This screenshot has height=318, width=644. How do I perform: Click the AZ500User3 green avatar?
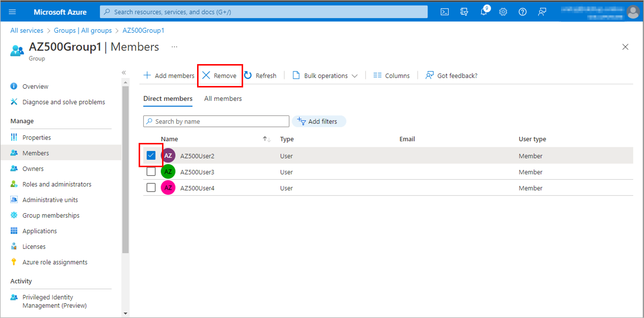(168, 172)
